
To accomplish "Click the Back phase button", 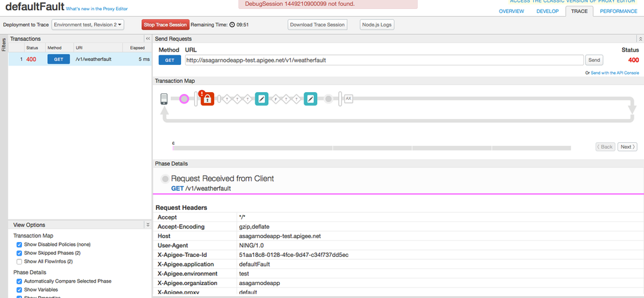I will pos(605,147).
